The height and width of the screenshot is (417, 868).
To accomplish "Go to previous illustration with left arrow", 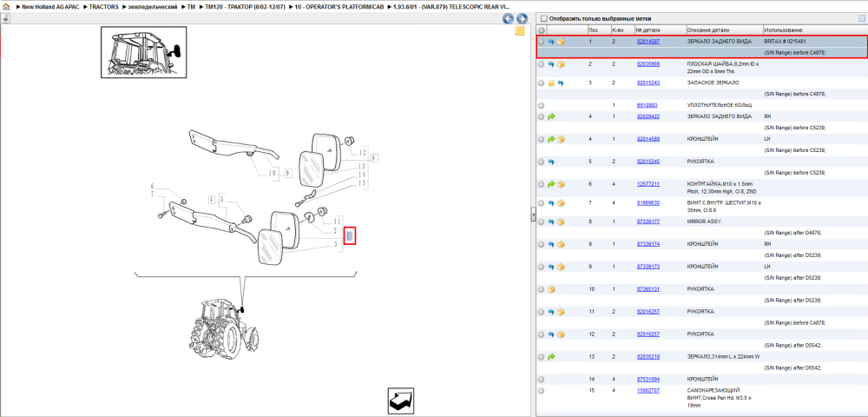I will pos(508,19).
